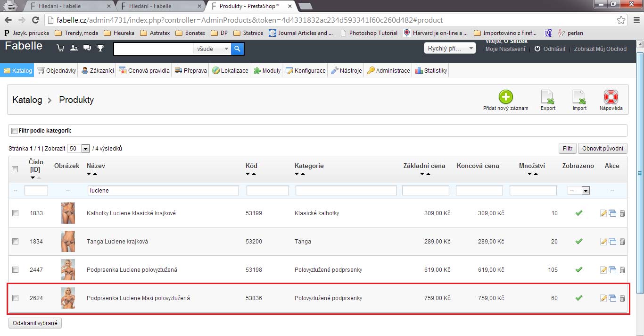
Task: Delete product 1833 with trash icon
Action: 622,213
